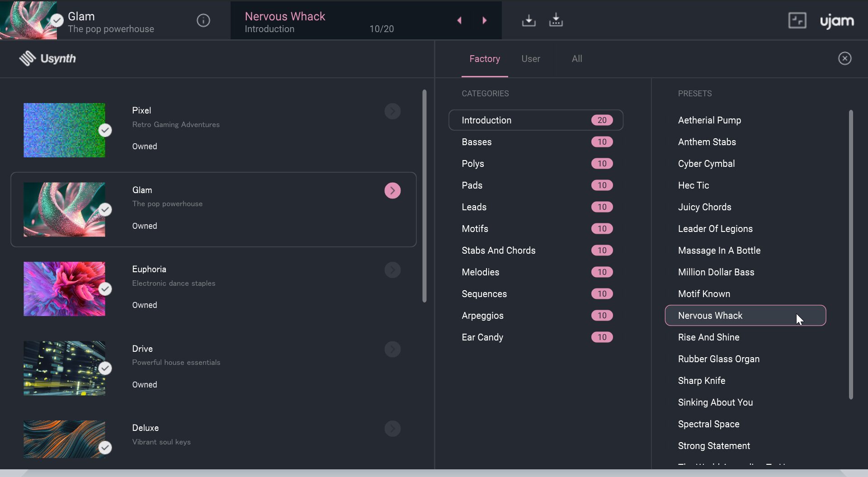Click the owned checkmark on Deluxe thumbnail

105,448
